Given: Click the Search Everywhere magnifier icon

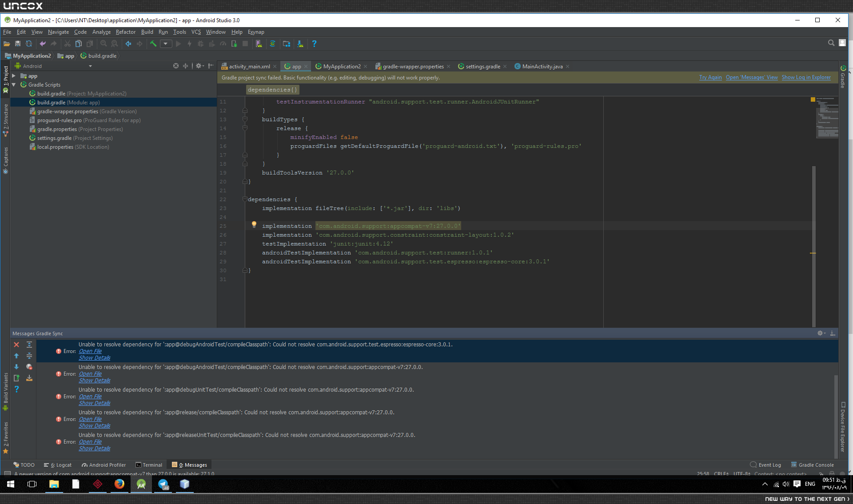Looking at the screenshot, I should point(831,43).
